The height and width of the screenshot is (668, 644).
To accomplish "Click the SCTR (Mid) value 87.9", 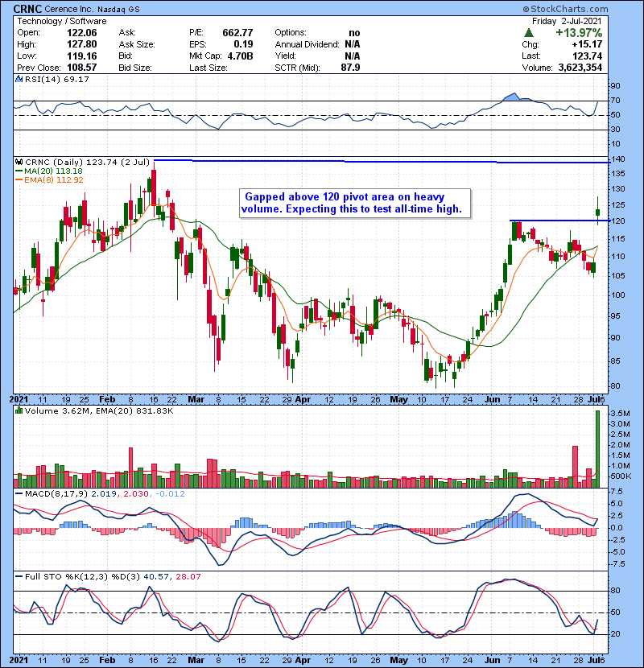I will point(350,68).
